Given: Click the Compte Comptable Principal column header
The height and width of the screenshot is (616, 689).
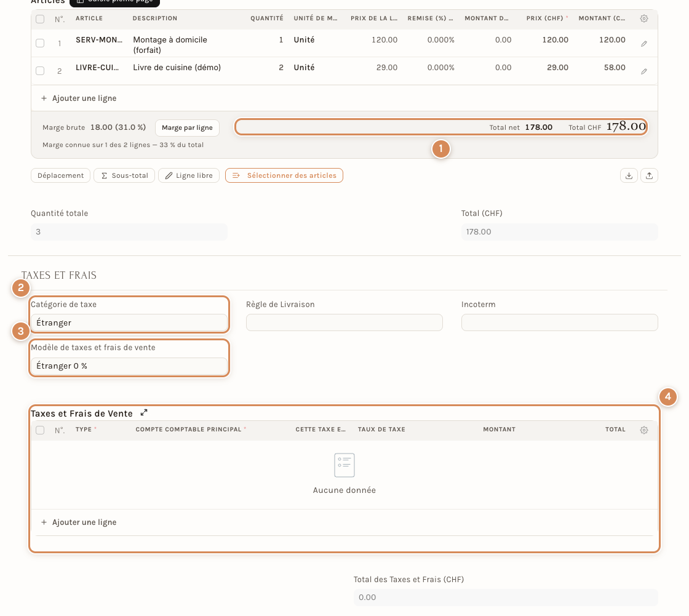Looking at the screenshot, I should pos(188,429).
